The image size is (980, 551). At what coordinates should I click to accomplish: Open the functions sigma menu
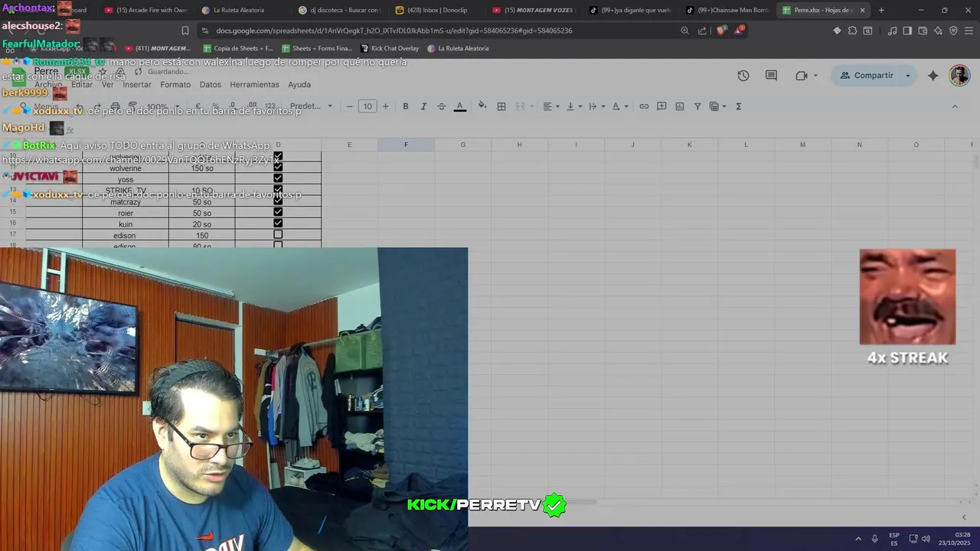pos(739,106)
